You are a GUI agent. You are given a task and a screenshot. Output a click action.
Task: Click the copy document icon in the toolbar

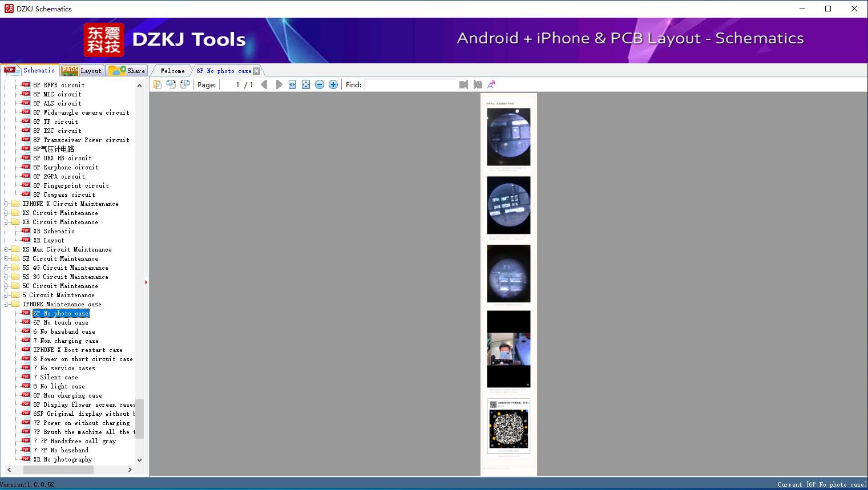coord(157,84)
